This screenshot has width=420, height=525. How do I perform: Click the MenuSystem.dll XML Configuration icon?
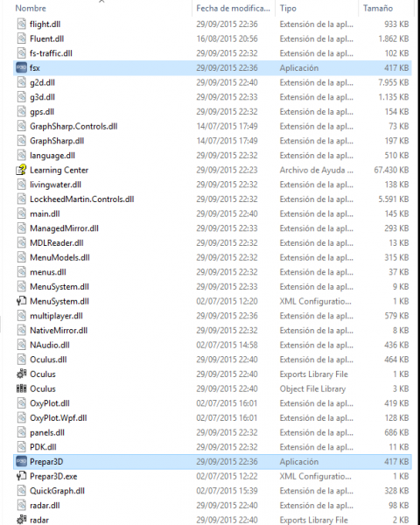[x=21, y=301]
